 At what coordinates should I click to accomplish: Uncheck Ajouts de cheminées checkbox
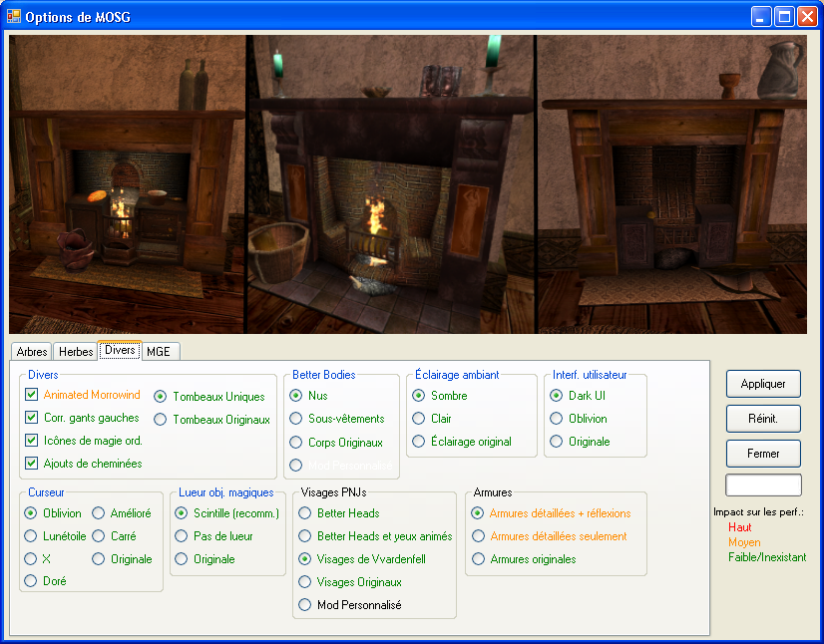(x=32, y=463)
